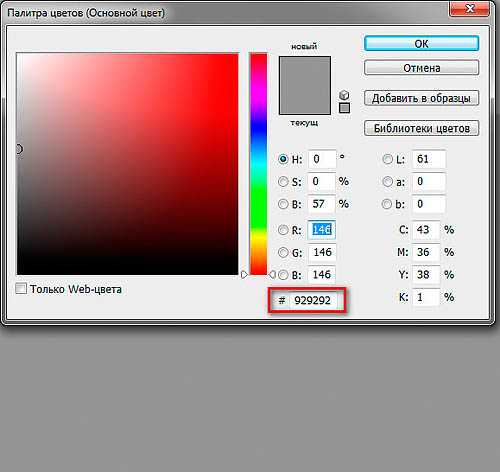Select the R red radio button

click(x=283, y=230)
